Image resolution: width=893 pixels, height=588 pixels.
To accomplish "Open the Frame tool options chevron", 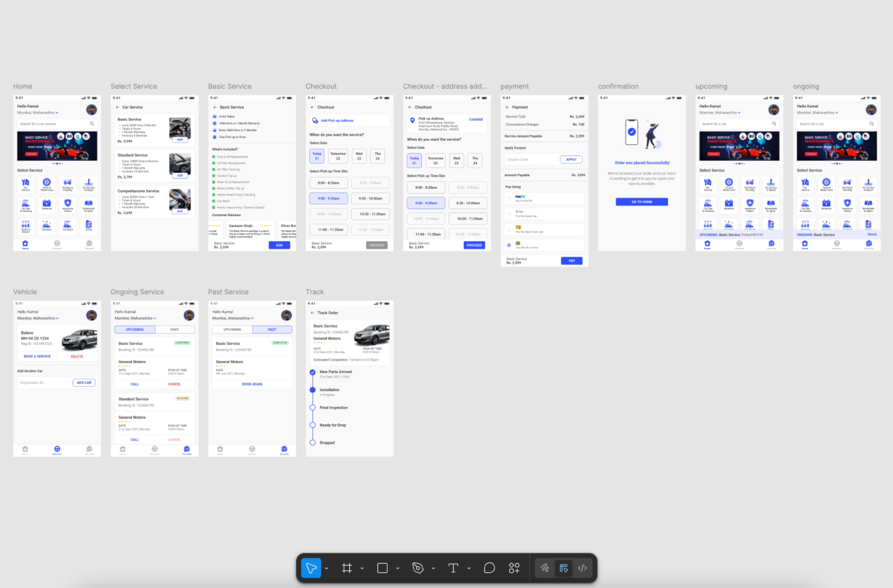I will 362,568.
